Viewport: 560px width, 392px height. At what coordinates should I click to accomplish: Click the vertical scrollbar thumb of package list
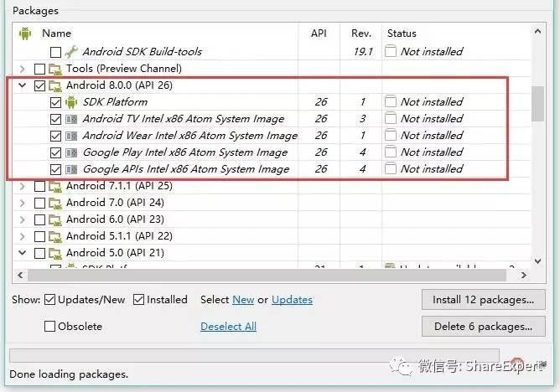tap(537, 103)
